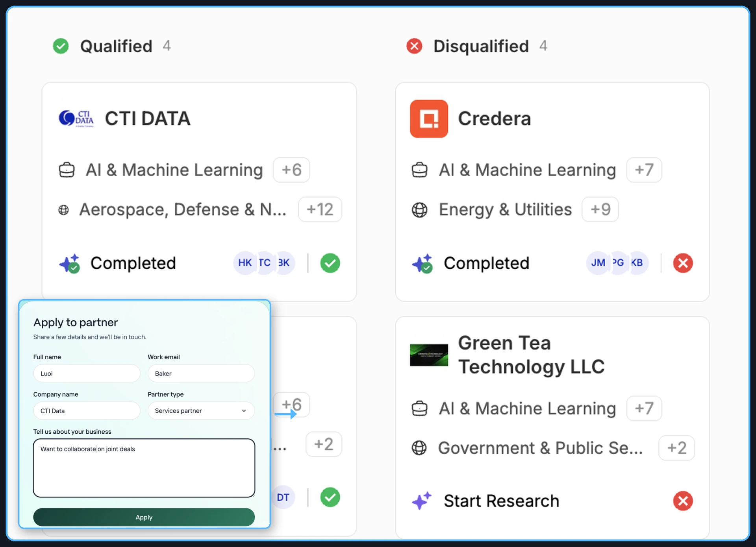
Task: Click the Qualified column heading
Action: (x=116, y=46)
